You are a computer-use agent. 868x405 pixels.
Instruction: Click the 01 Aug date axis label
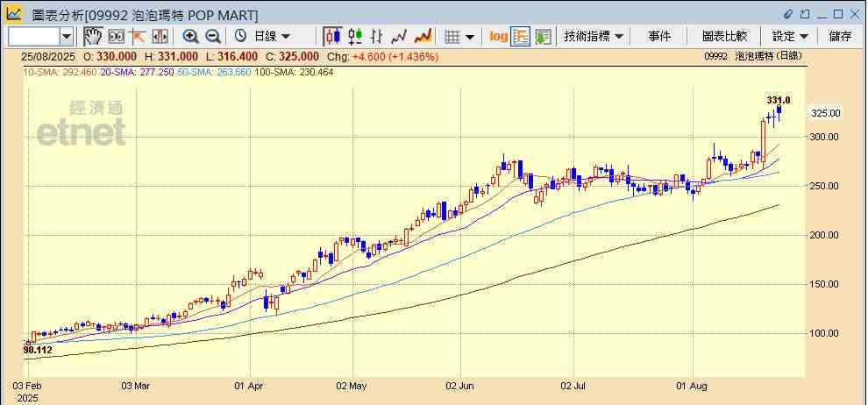click(692, 387)
